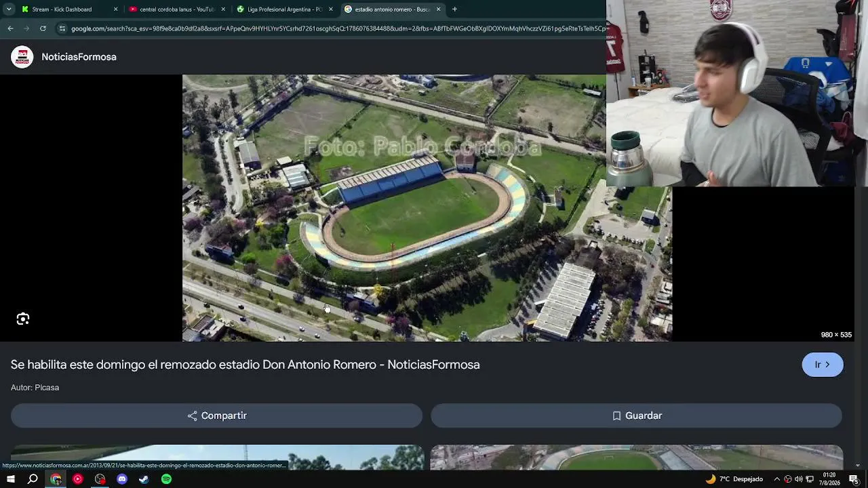Open Steam from the taskbar

pyautogui.click(x=144, y=479)
